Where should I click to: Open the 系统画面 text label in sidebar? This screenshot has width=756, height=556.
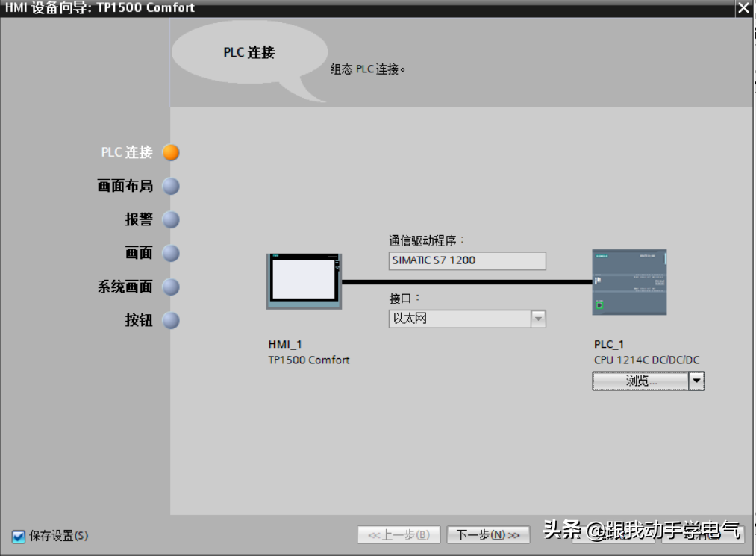click(125, 287)
